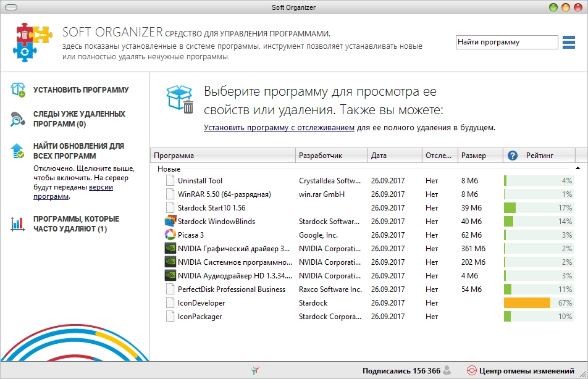Click Подписались 156 366 text

[401, 371]
